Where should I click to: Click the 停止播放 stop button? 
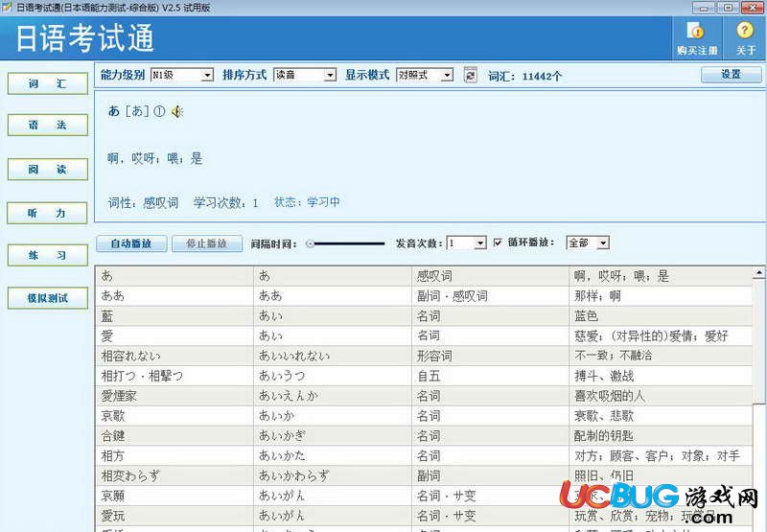207,243
